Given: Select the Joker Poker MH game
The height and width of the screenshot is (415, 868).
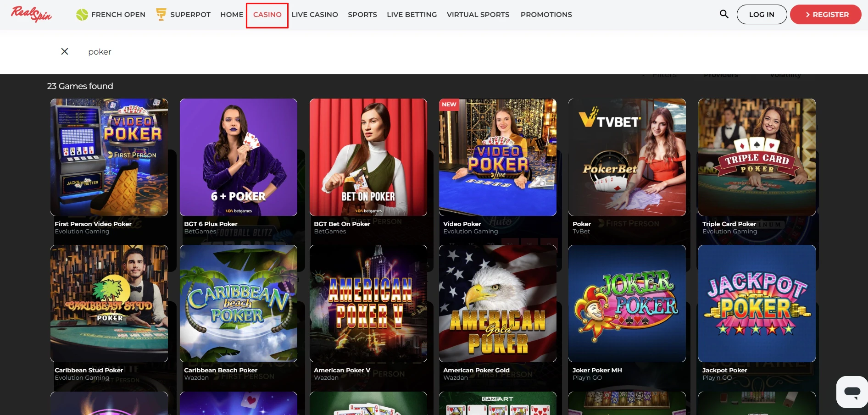Looking at the screenshot, I should 627,304.
